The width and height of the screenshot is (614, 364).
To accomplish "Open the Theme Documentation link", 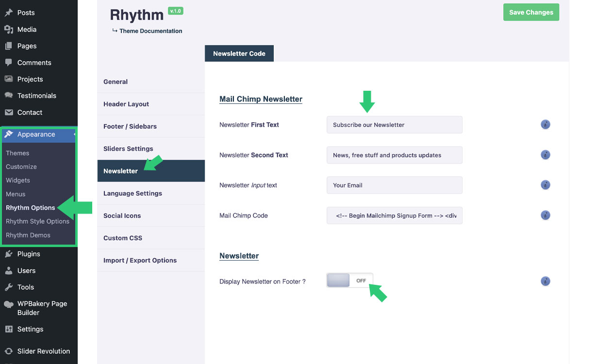I will coord(150,31).
